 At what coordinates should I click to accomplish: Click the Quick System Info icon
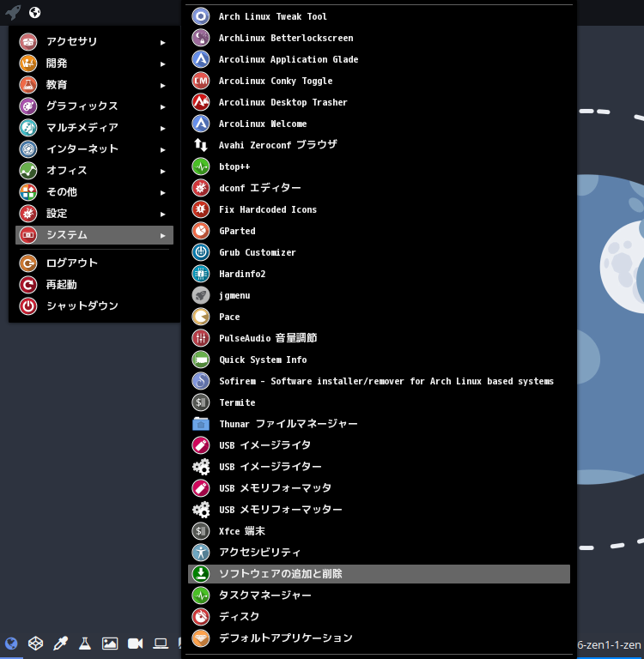coord(201,360)
